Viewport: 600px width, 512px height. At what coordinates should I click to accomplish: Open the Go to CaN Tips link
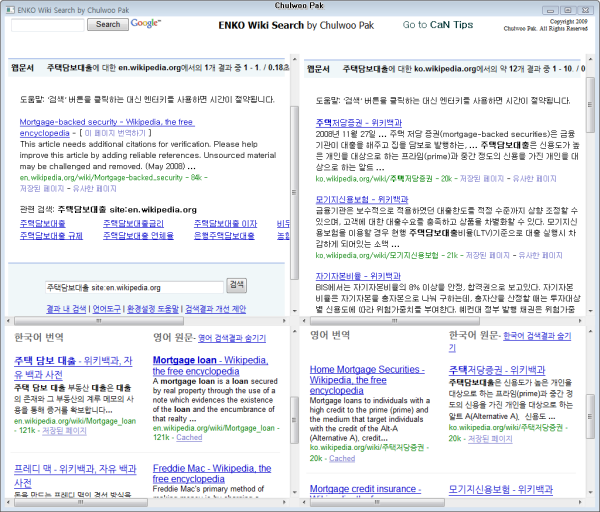438,25
